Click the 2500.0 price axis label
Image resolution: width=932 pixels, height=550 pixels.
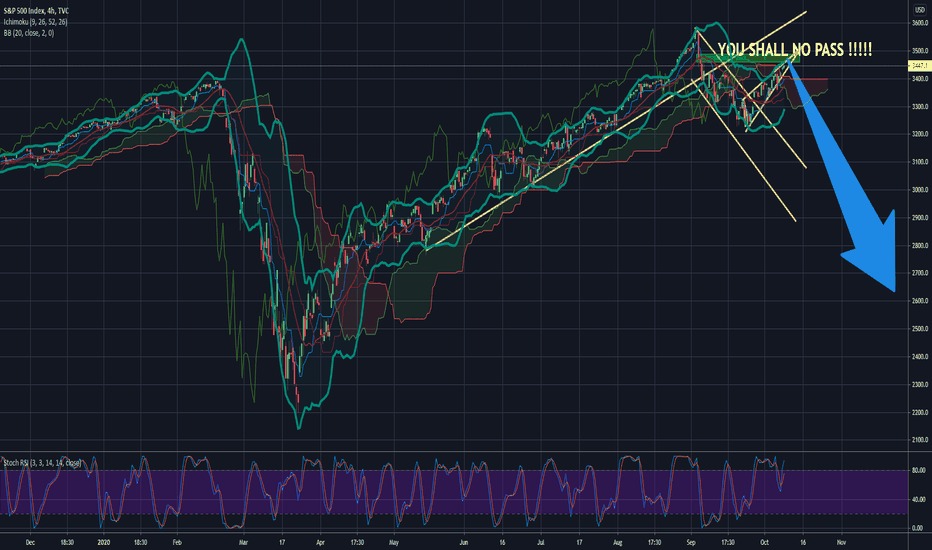[x=920, y=329]
